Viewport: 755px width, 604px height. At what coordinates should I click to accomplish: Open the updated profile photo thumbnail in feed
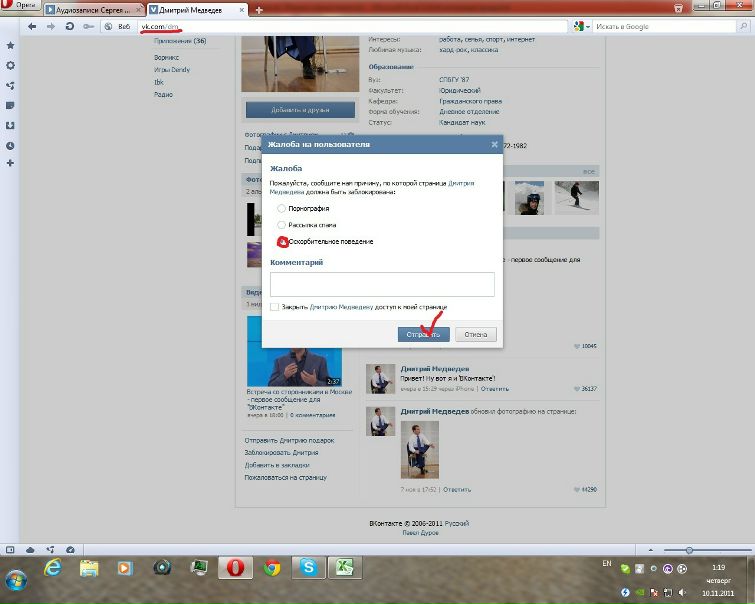419,450
